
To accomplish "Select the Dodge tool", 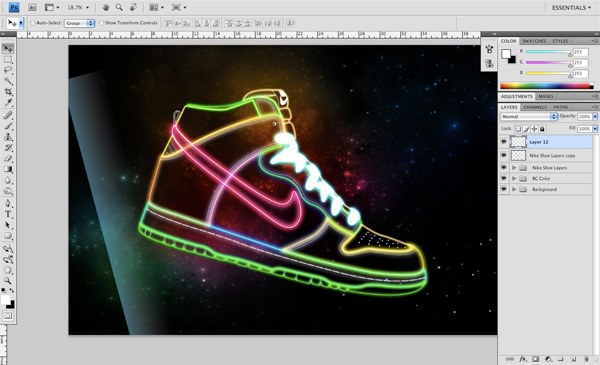I will coord(8,191).
